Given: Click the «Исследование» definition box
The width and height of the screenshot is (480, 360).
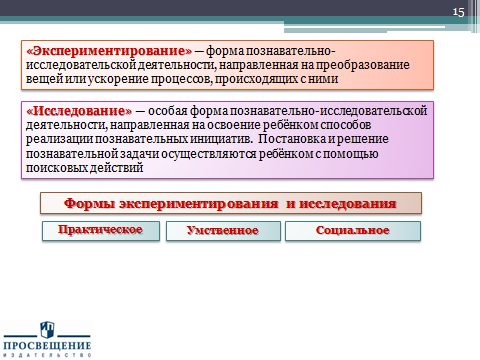Looking at the screenshot, I should coord(227,140).
